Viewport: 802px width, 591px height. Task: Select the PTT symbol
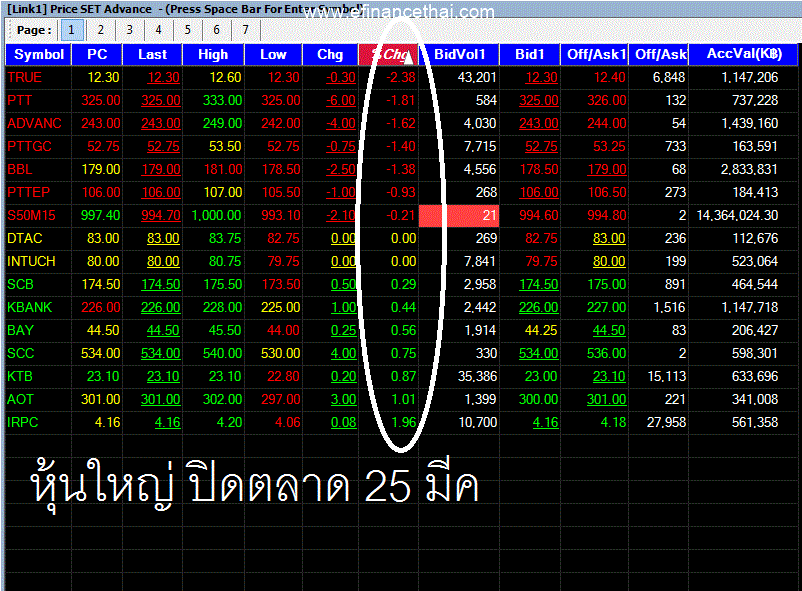pyautogui.click(x=19, y=100)
